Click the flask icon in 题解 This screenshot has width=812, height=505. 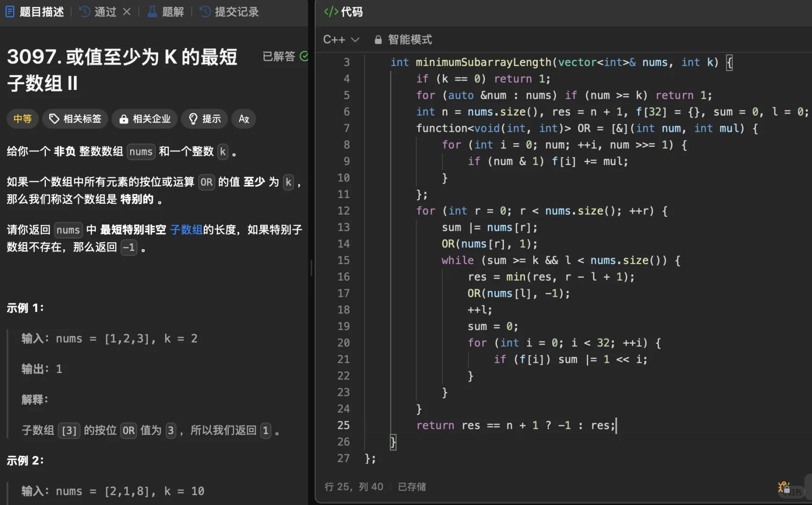pos(152,12)
